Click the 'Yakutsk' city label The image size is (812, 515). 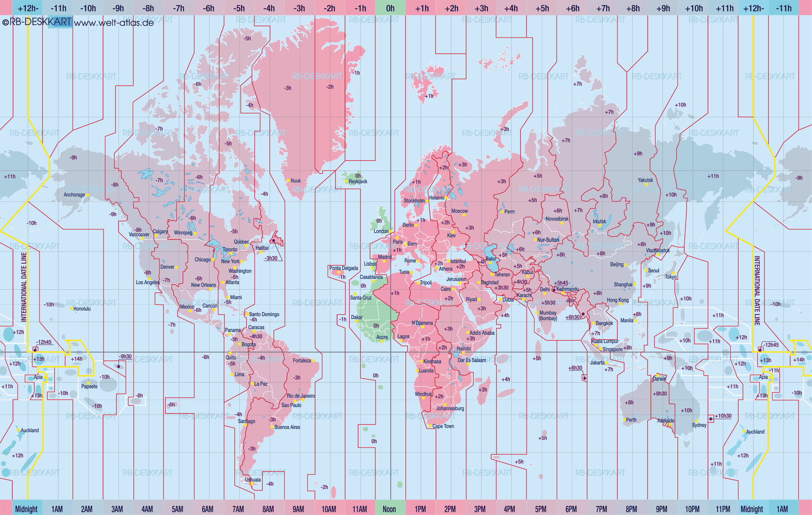(x=646, y=180)
